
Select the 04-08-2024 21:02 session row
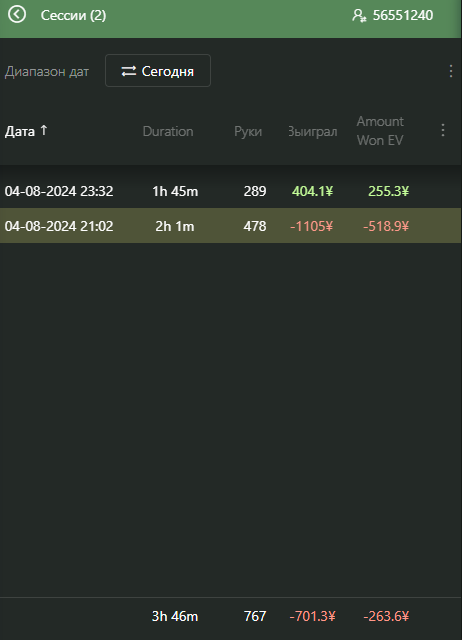[231, 226]
